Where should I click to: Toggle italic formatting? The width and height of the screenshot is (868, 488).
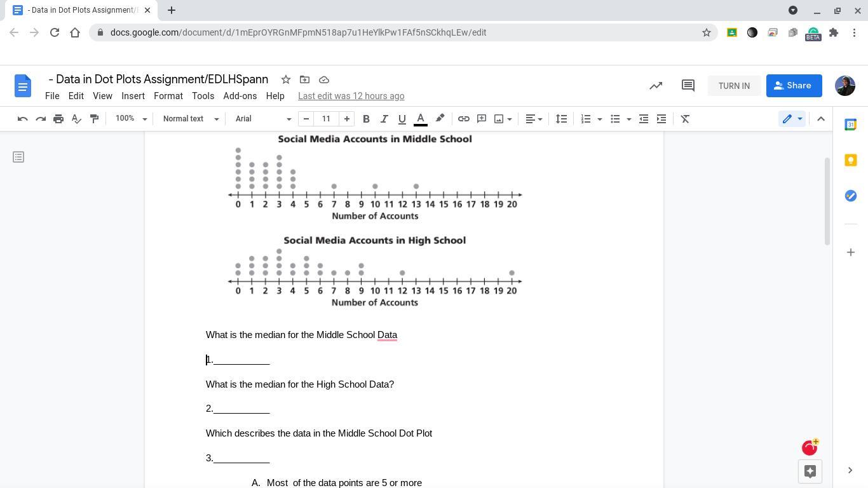click(384, 119)
